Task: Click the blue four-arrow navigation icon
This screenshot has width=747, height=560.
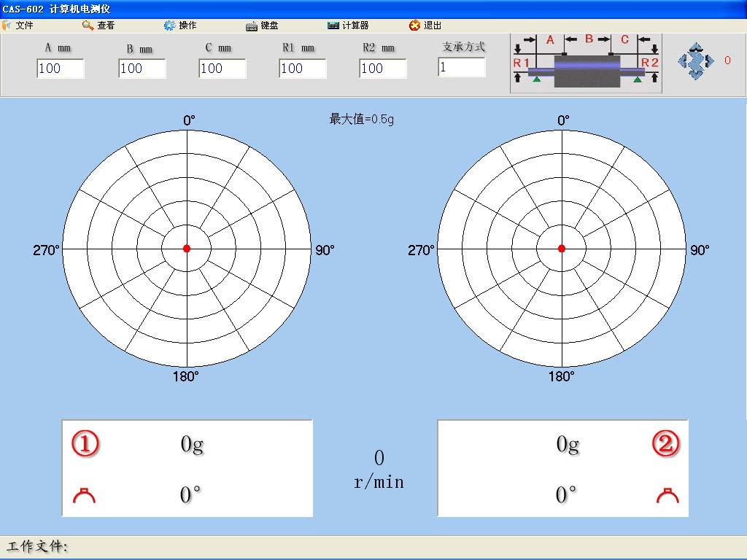Action: point(695,61)
